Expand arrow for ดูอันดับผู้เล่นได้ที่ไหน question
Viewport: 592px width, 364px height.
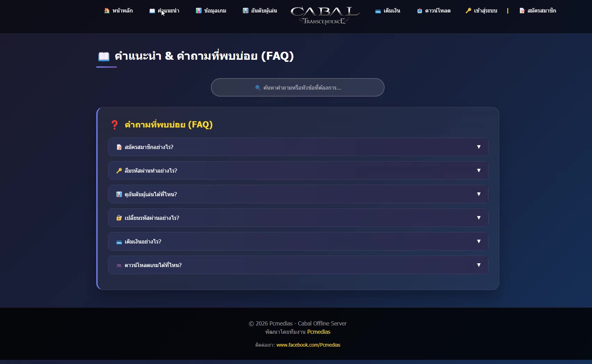tap(479, 194)
